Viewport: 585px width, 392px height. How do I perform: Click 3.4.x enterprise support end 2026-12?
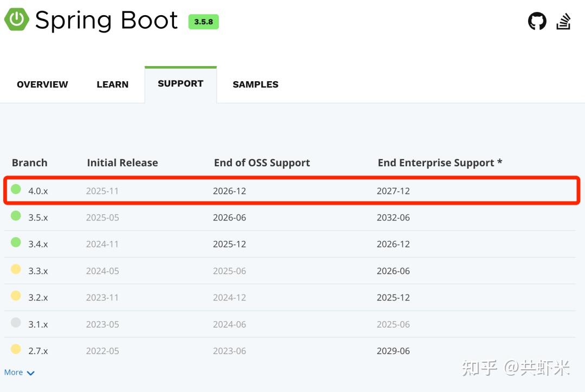[x=393, y=244]
